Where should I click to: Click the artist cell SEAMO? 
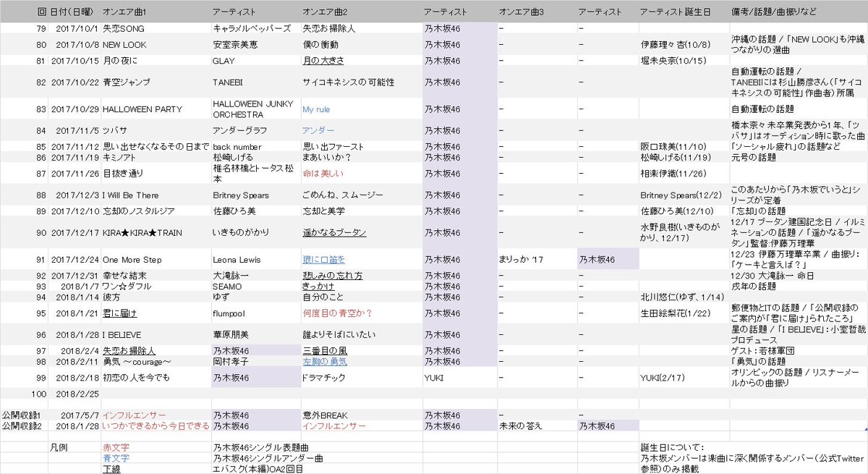click(227, 287)
